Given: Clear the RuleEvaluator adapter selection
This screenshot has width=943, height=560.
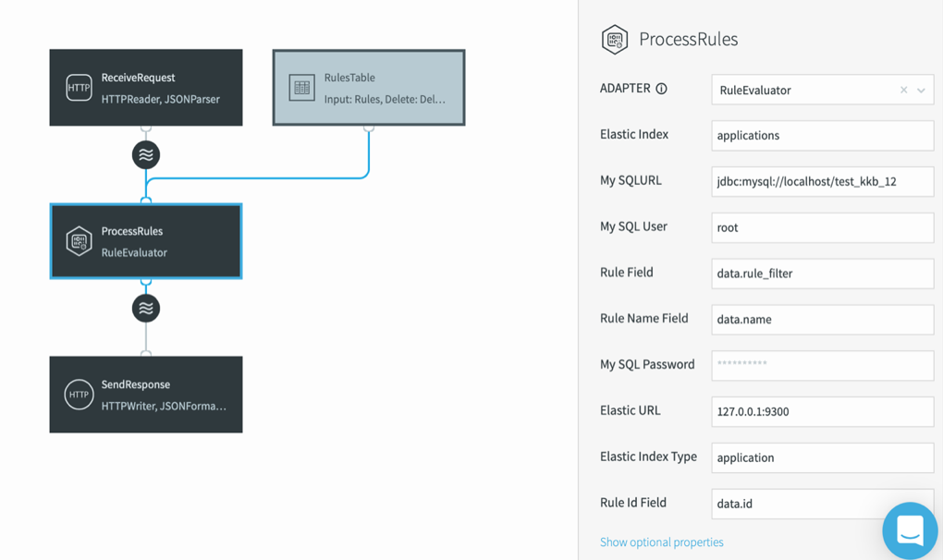Looking at the screenshot, I should 903,91.
